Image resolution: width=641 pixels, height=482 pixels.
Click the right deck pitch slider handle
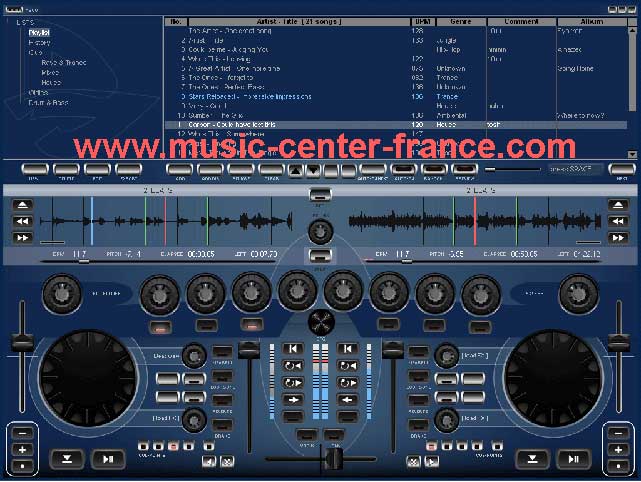pyautogui.click(x=619, y=343)
